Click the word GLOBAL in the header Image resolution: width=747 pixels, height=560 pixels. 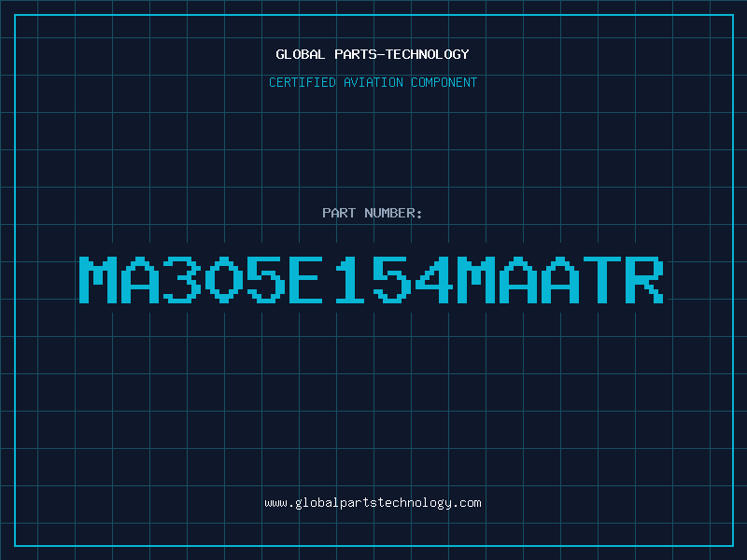click(300, 54)
